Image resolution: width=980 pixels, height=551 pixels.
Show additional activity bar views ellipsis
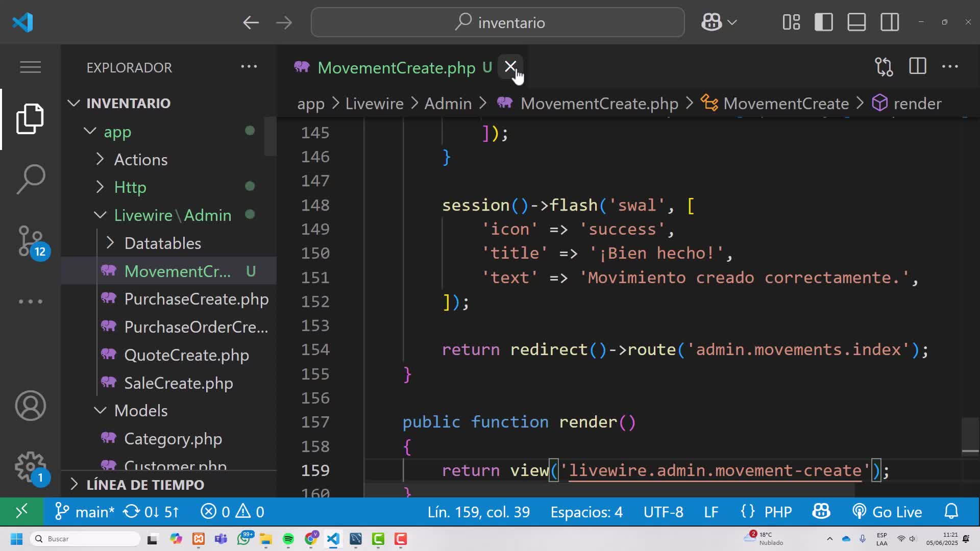(x=30, y=302)
